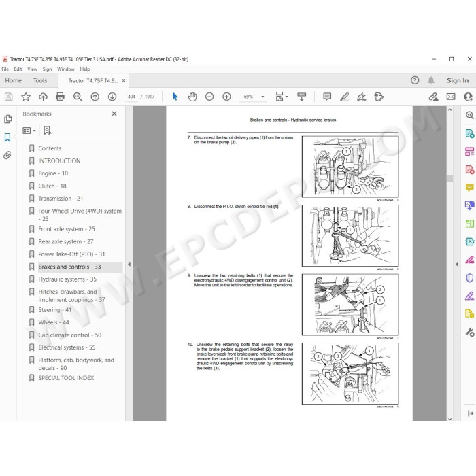Collapse right tool rail with arrow icon
This screenshot has width=476, height=476.
pyautogui.click(x=471, y=413)
